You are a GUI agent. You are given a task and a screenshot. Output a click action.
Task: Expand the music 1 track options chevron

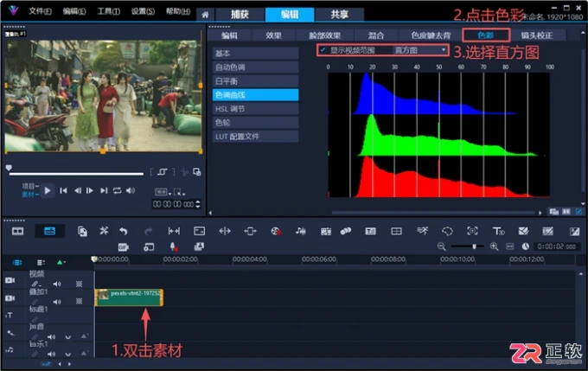pos(67,354)
